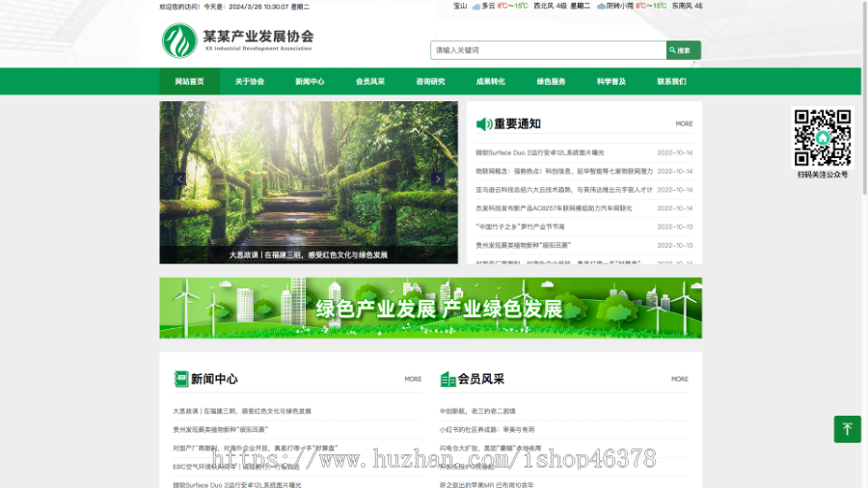Open member item beginning 小红书的社区养成路
This screenshot has width=868, height=488.
coord(487,429)
